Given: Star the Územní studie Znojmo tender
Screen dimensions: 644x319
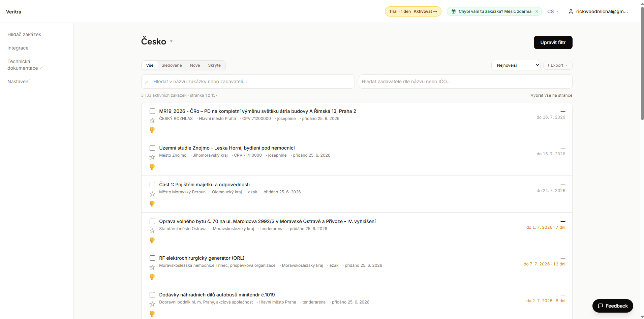Looking at the screenshot, I should [x=152, y=157].
